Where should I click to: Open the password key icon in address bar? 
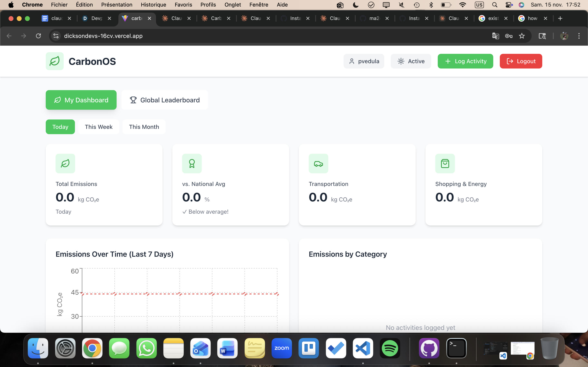pyautogui.click(x=509, y=36)
